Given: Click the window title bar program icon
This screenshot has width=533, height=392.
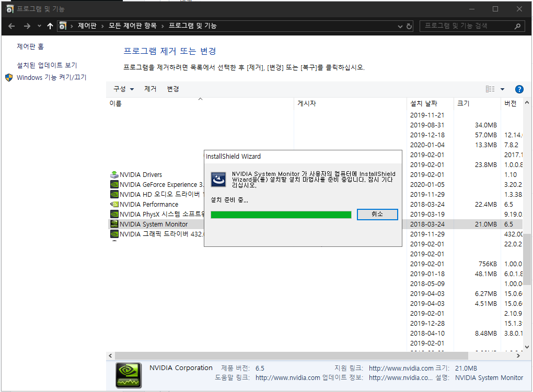Looking at the screenshot, I should tap(10, 9).
